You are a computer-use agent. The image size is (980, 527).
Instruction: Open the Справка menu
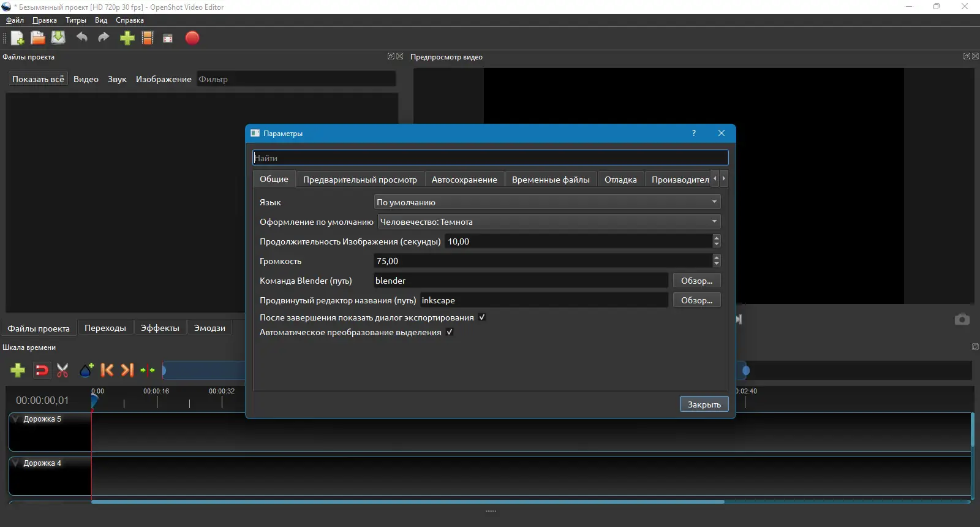click(130, 20)
